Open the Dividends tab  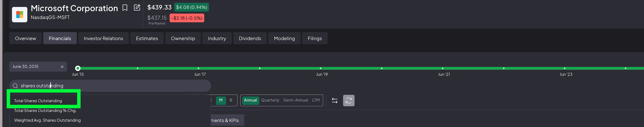tap(250, 38)
